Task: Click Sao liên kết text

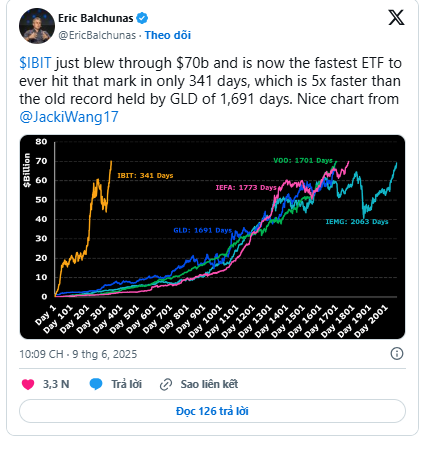Action: point(209,384)
